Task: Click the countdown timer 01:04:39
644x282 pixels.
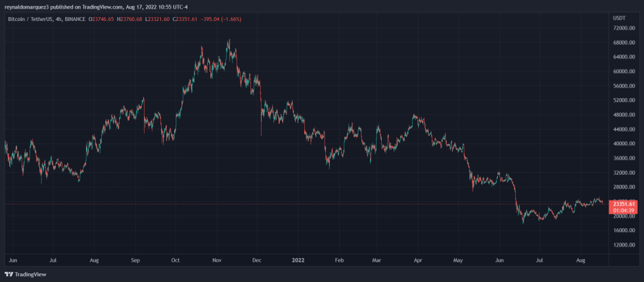Action: [x=624, y=210]
